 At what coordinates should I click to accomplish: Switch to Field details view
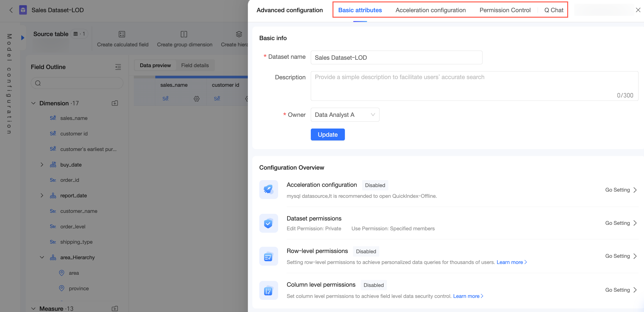pyautogui.click(x=195, y=65)
